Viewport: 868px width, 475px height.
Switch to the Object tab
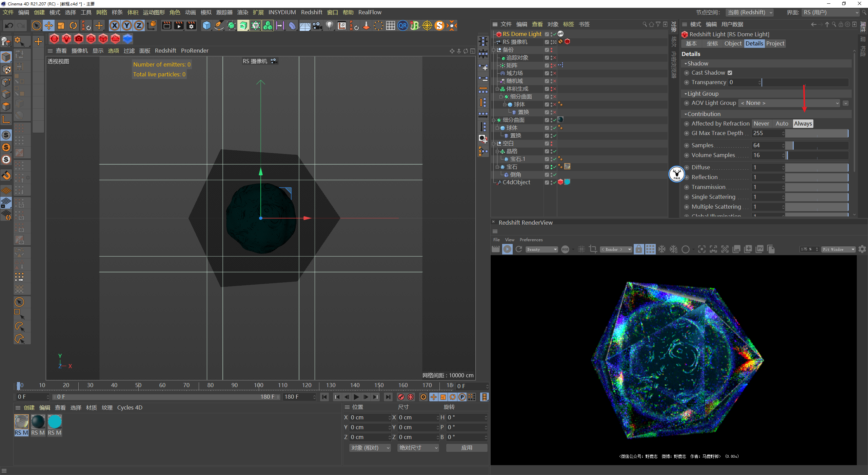click(733, 43)
